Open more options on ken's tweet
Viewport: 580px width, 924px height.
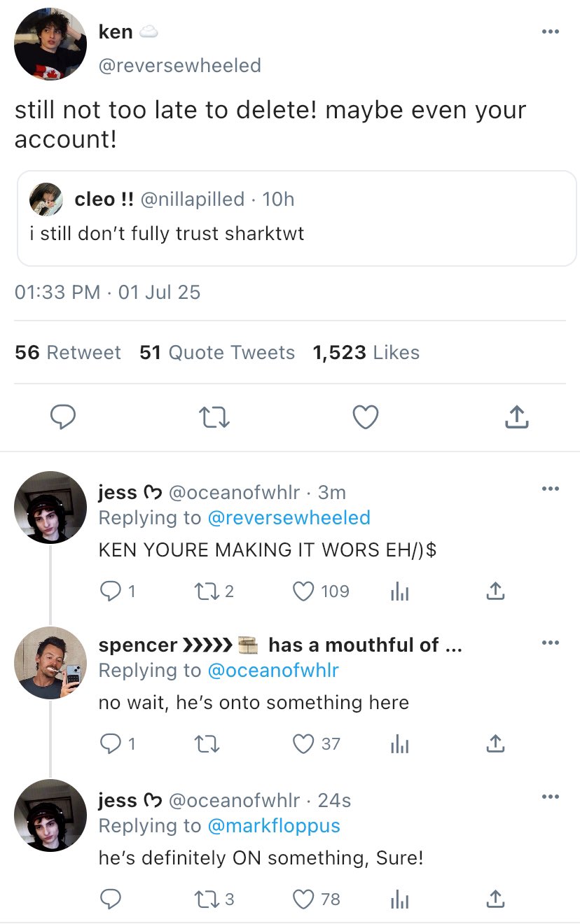point(551,32)
